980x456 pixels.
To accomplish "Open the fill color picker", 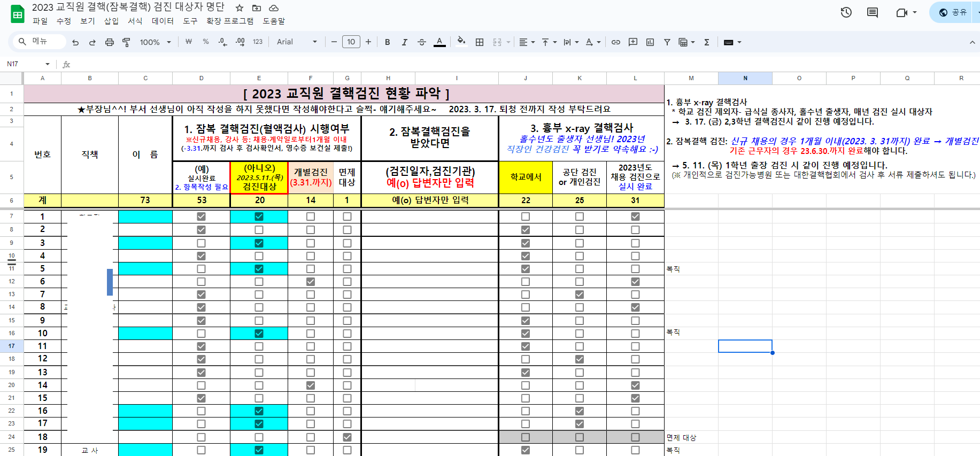I will coord(461,42).
